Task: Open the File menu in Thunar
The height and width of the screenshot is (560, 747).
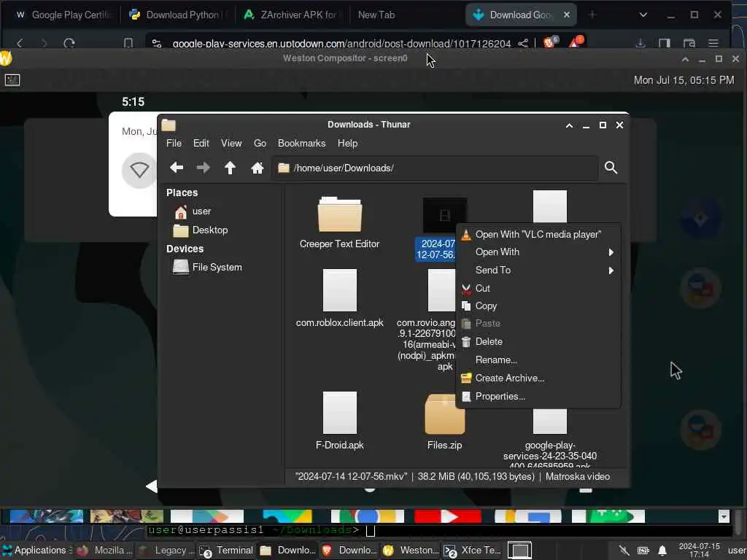Action: [174, 144]
